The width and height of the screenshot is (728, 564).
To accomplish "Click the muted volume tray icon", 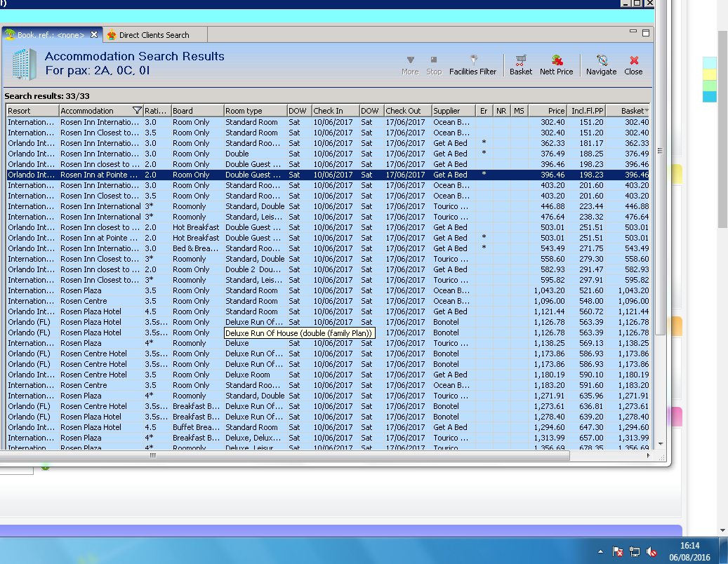I will tap(651, 552).
